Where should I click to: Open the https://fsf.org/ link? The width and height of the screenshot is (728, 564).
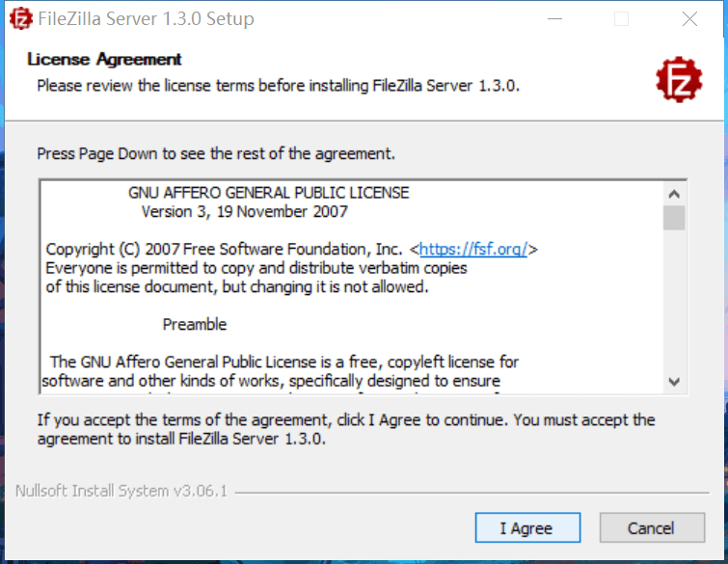[473, 250]
